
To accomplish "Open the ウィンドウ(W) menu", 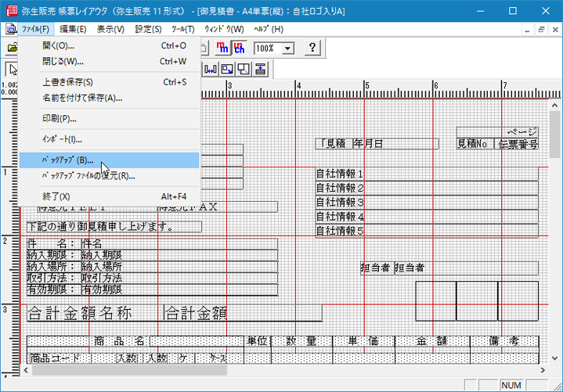I will click(224, 29).
